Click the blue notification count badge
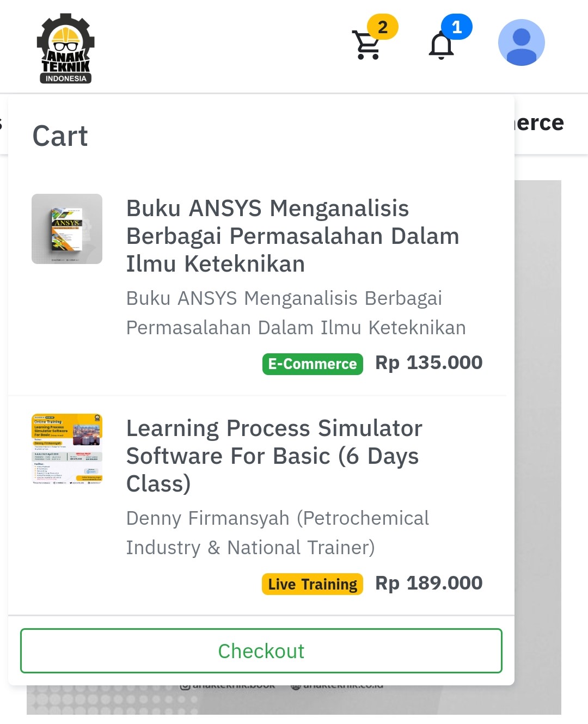Viewport: 588px width, 724px height. 457,27
